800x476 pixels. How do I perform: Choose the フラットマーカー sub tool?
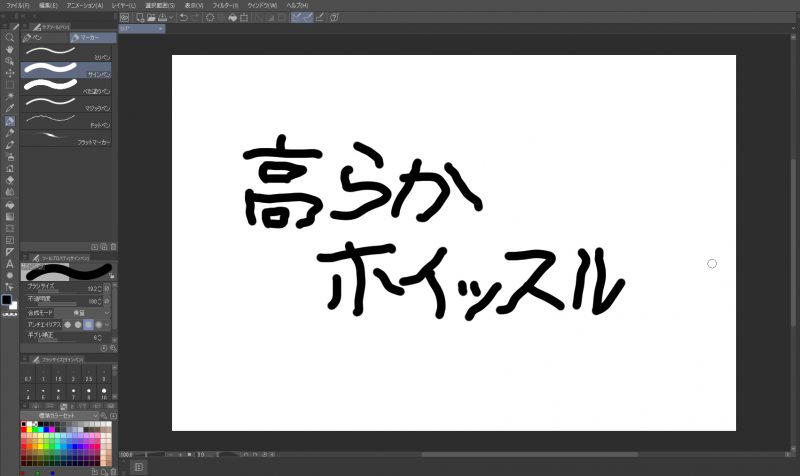pyautogui.click(x=66, y=138)
